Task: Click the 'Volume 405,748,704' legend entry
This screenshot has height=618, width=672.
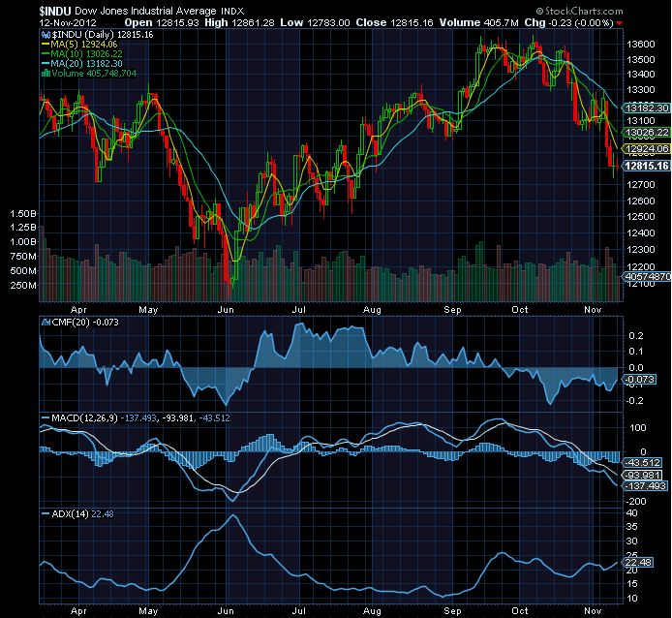Action: click(x=94, y=74)
